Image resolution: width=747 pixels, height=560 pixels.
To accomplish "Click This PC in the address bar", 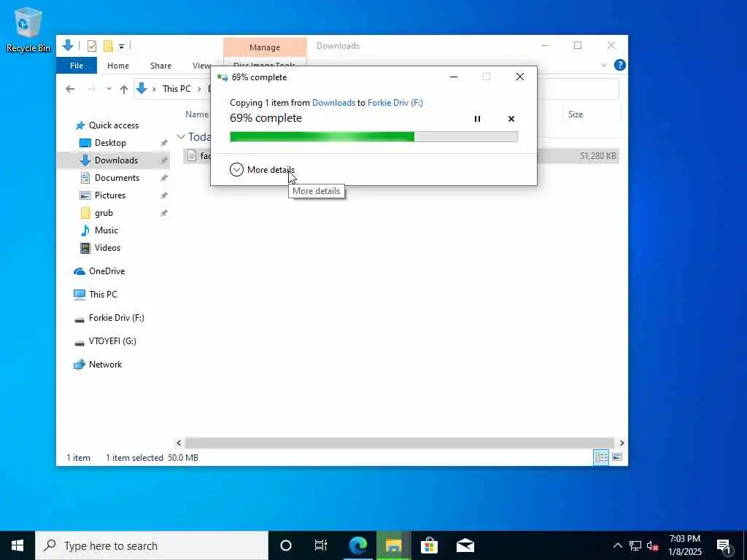I will click(177, 88).
